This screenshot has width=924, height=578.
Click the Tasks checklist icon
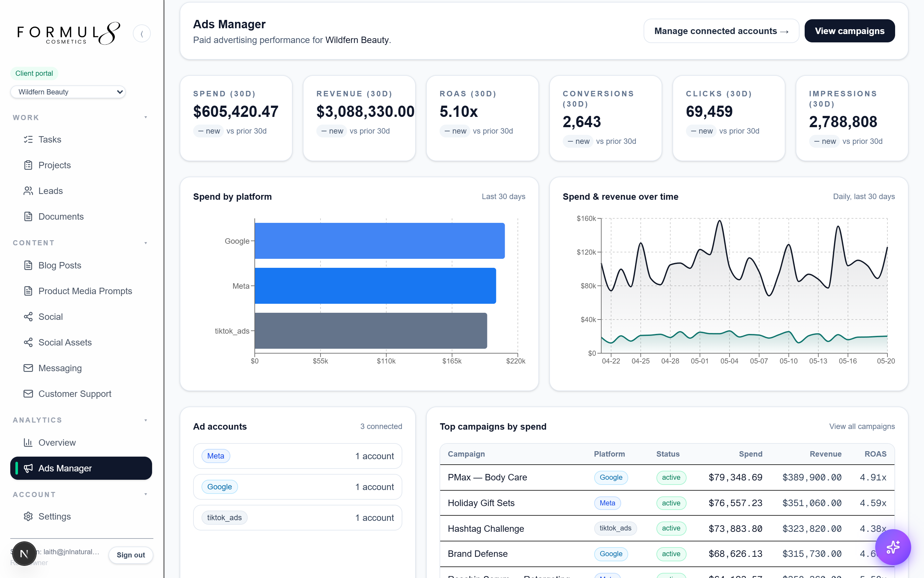(28, 140)
